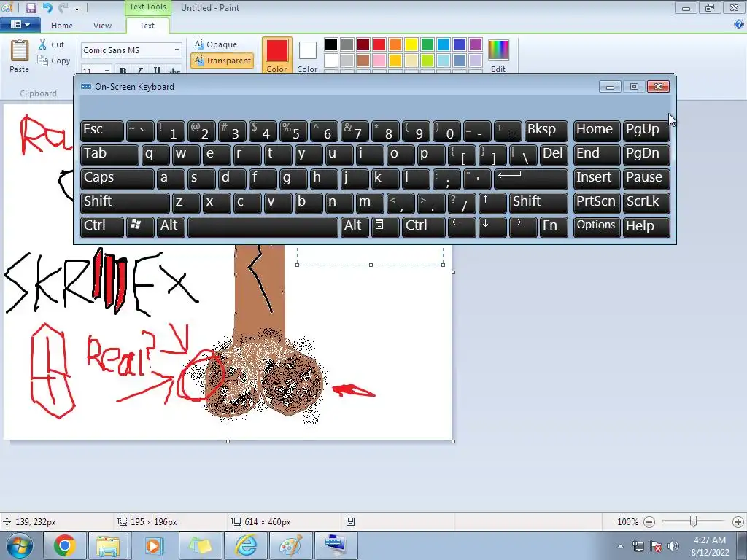Toggle Italic text formatting
Screen dimensions: 747x560
tap(139, 71)
